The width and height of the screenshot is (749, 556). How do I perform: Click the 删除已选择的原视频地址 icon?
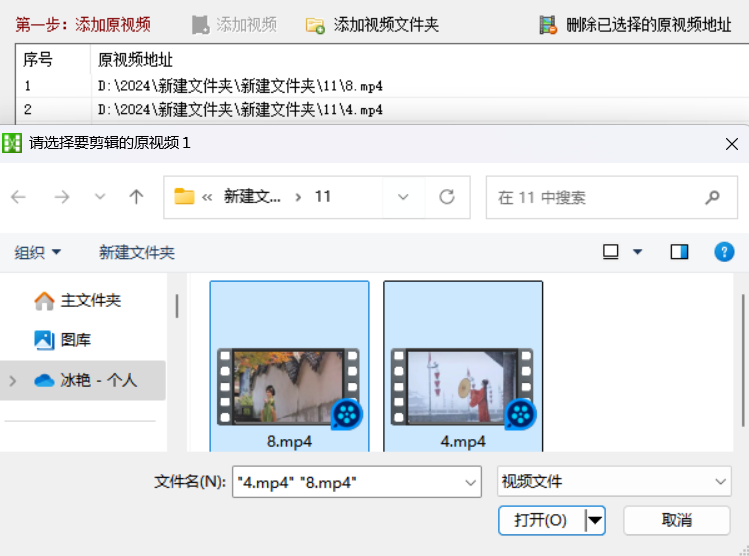(x=548, y=25)
